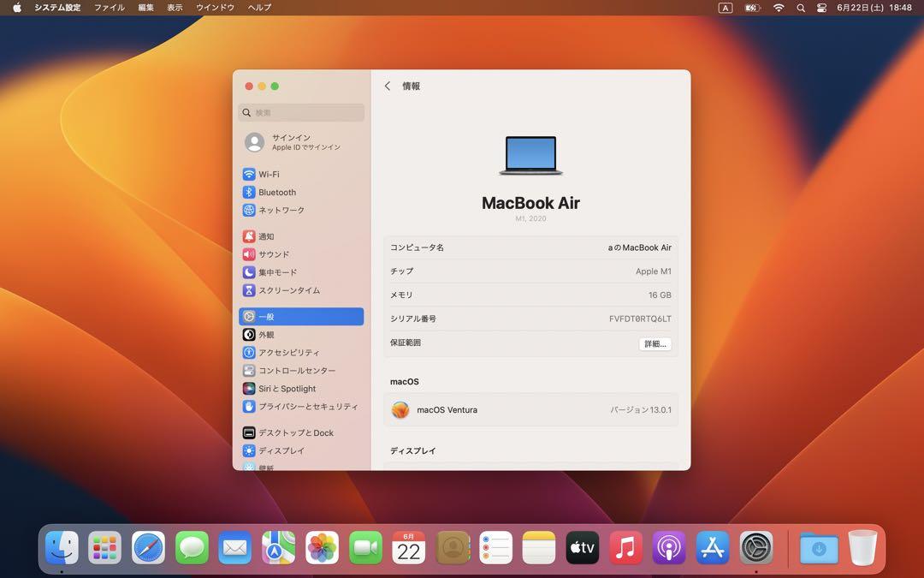Open アクセシビリティ settings in sidebar
The height and width of the screenshot is (578, 924).
click(x=301, y=353)
